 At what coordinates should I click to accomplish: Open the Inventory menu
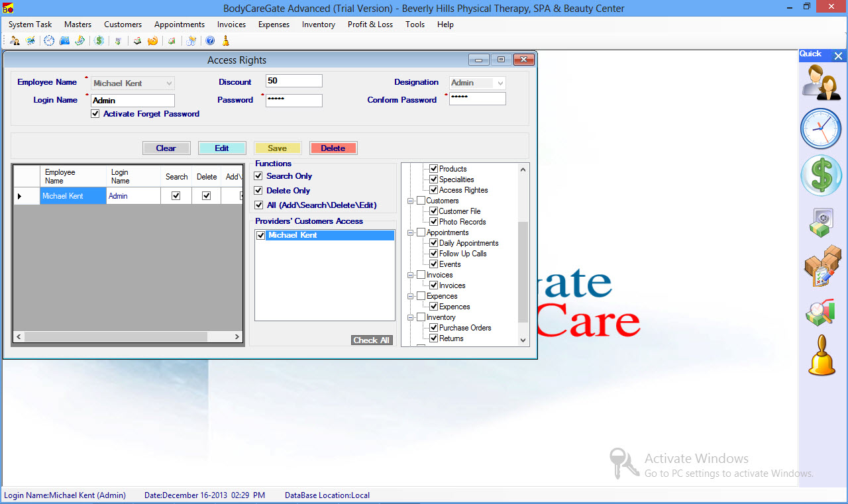pos(318,25)
